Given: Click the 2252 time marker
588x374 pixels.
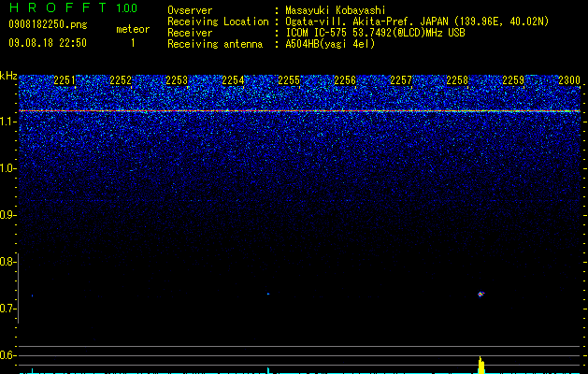Looking at the screenshot, I should [x=121, y=80].
